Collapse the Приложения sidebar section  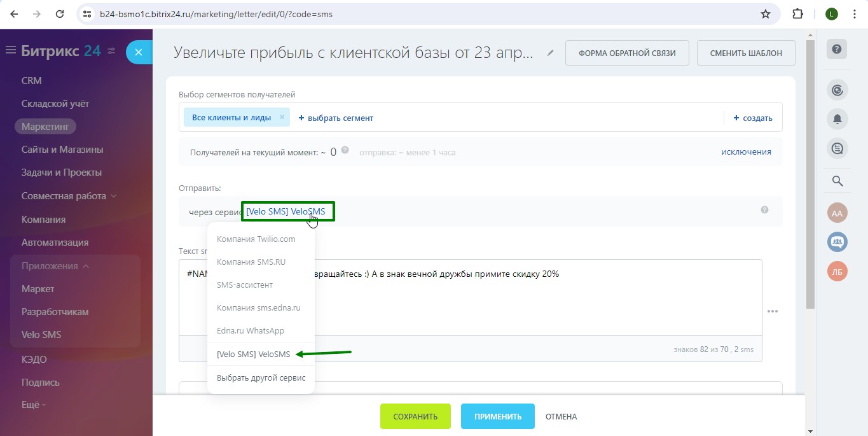coord(85,266)
